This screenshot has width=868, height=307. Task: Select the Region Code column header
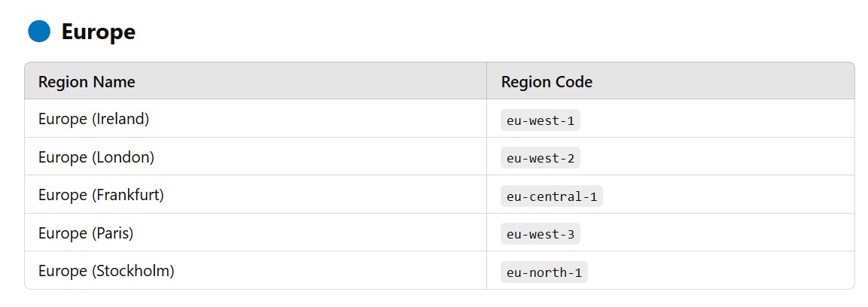(x=547, y=82)
